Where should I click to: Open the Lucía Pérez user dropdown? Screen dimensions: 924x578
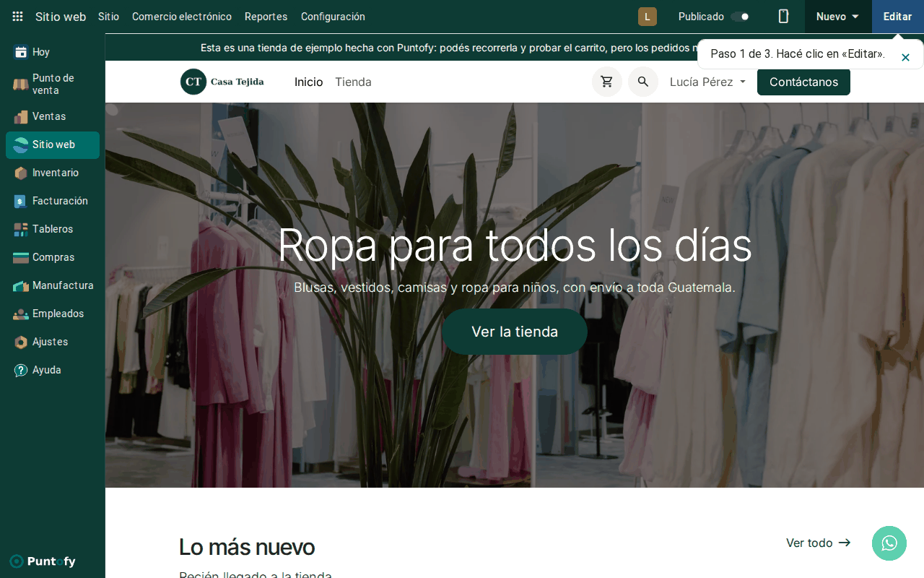707,82
